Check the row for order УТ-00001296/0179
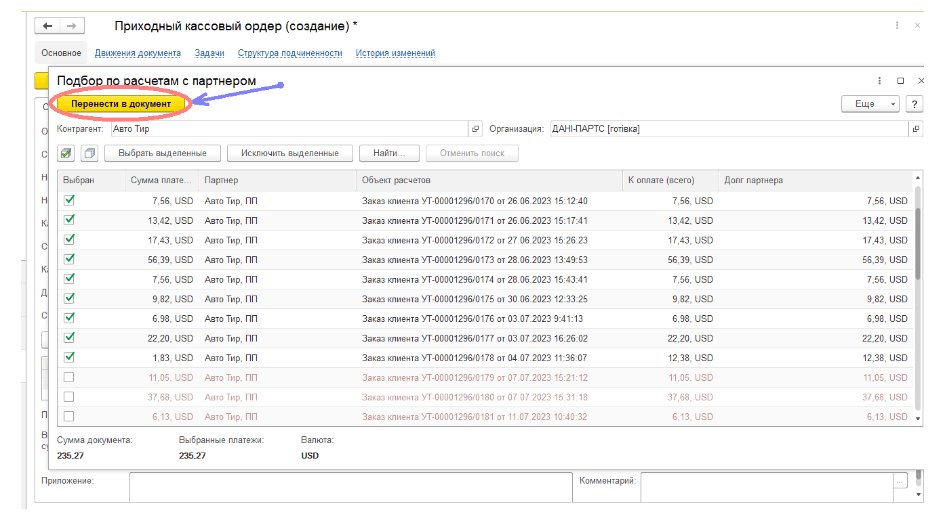Screen dimensions: 942x525 69,377
